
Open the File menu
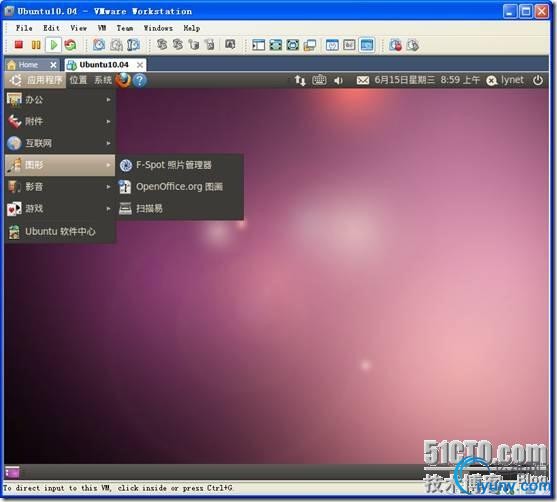coord(24,28)
